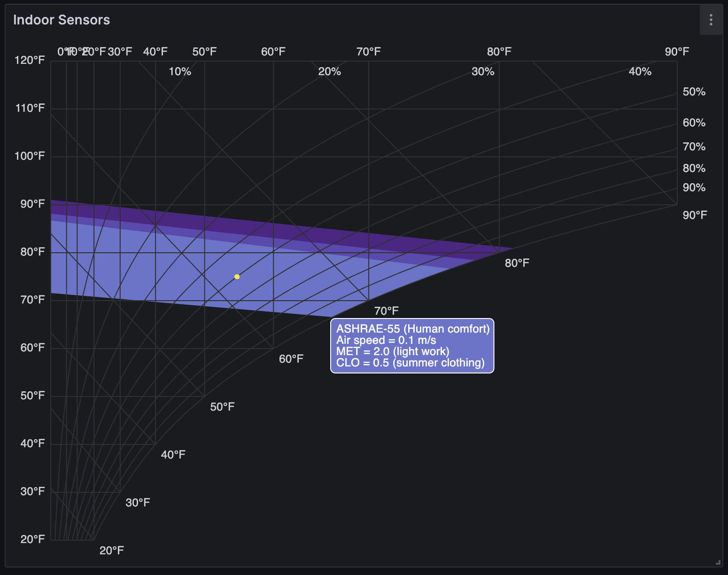This screenshot has width=728, height=575.
Task: Click the 110°F label on the left axis
Action: (30, 108)
